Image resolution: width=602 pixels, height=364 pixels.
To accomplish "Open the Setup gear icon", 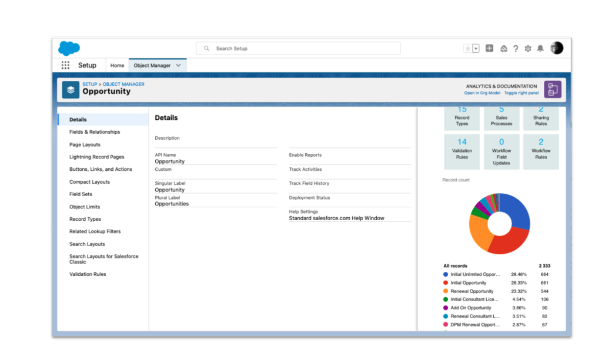I will (528, 49).
